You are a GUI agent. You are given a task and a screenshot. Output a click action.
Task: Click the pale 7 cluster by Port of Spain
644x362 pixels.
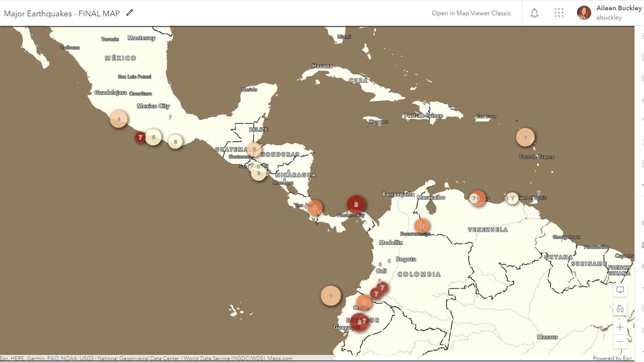coord(512,198)
